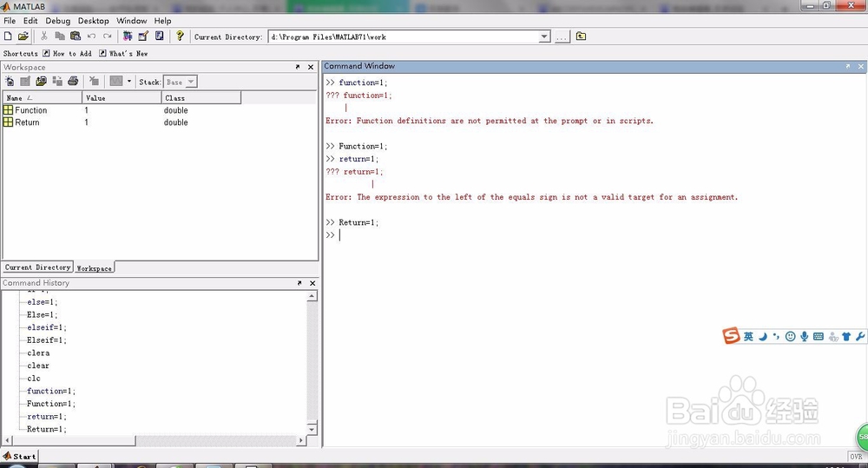Click the Command Window prompt input line
The image size is (868, 468).
tap(595, 235)
